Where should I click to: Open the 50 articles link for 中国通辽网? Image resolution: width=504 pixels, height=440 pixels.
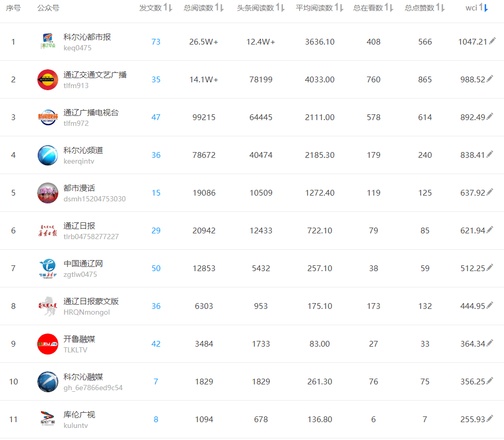[156, 269]
